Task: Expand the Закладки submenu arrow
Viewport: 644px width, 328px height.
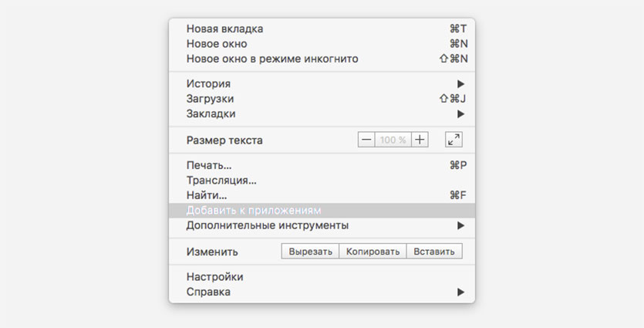Action: point(460,113)
